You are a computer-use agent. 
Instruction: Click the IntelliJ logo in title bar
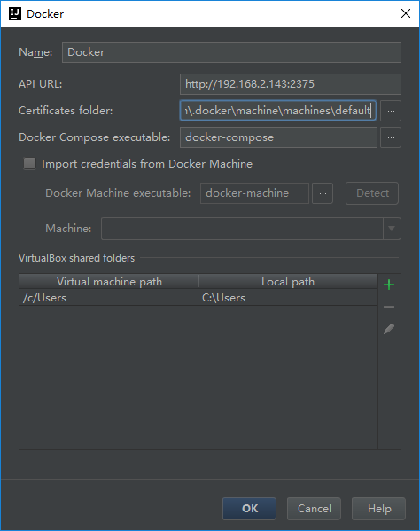tap(15, 13)
